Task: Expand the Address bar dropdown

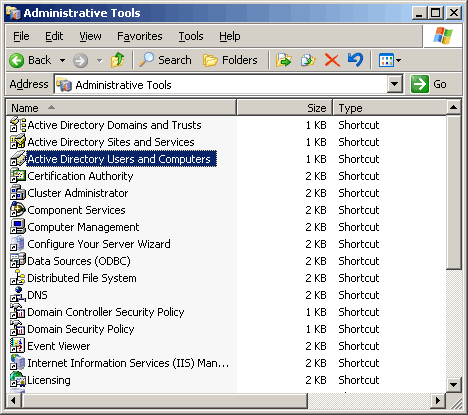Action: click(x=394, y=84)
